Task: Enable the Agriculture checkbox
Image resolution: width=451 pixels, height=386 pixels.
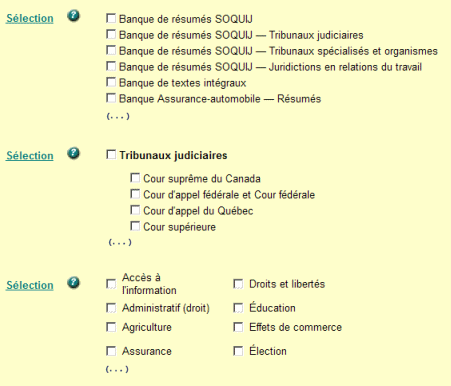Action: click(x=111, y=327)
